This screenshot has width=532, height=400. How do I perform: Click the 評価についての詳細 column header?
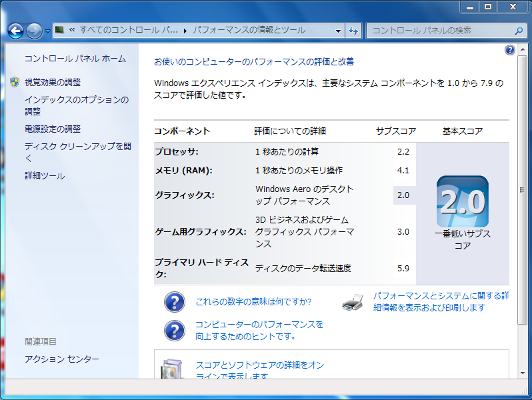290,131
